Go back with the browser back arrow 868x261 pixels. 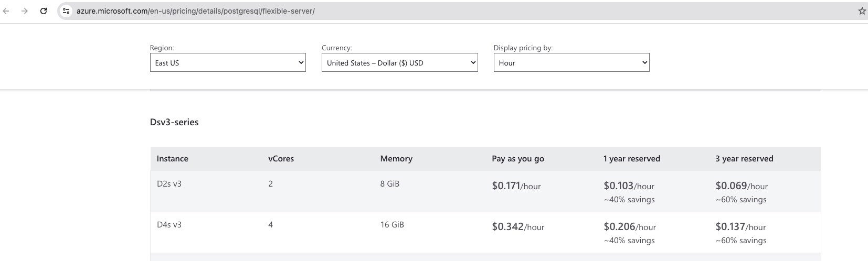point(6,11)
